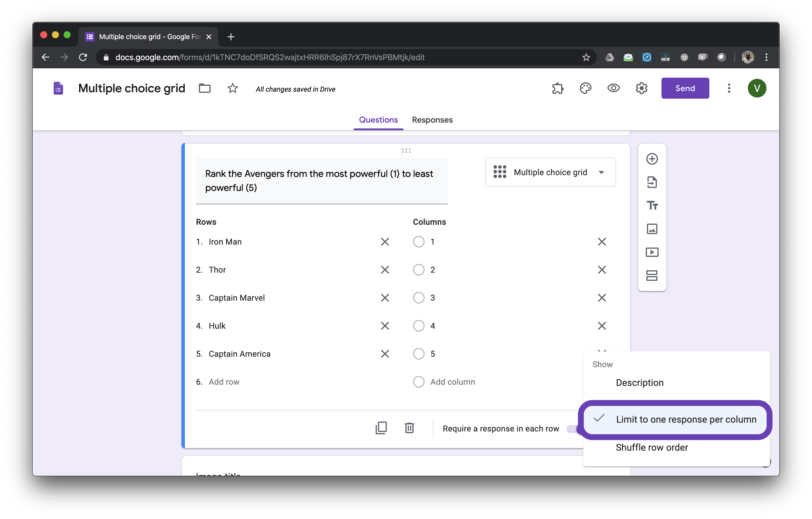The height and width of the screenshot is (519, 812).
Task: Open the question type dropdown
Action: (x=549, y=172)
